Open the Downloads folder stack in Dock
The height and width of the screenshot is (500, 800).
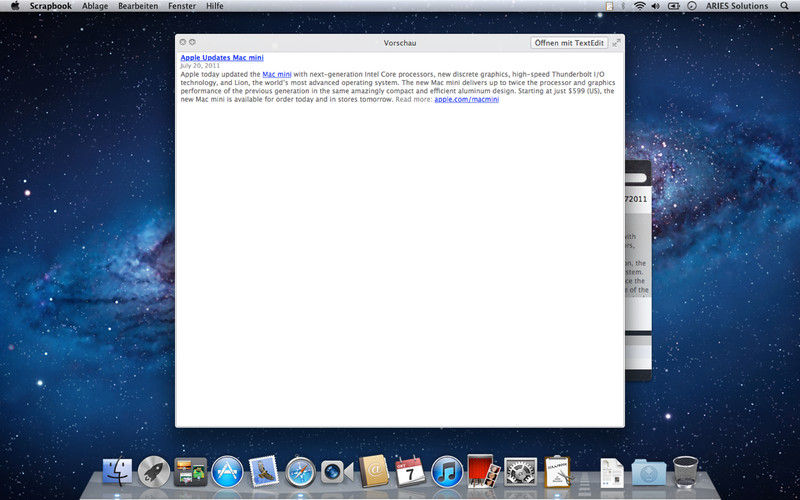648,472
